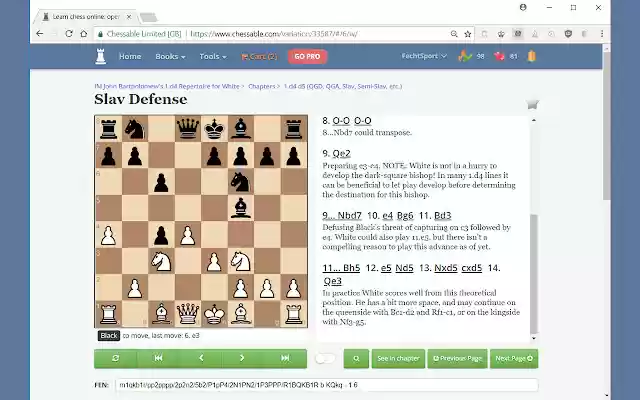This screenshot has width=640, height=400.
Task: Click the black queen on d8
Action: coord(187,129)
